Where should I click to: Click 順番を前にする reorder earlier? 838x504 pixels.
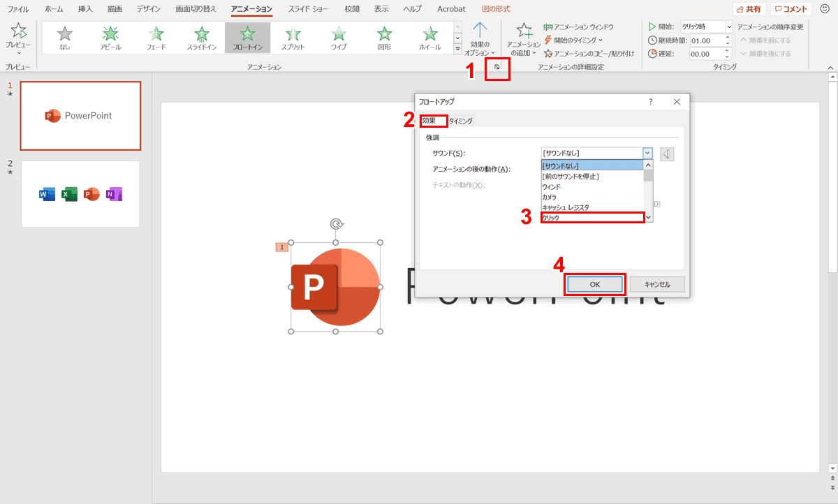[765, 40]
